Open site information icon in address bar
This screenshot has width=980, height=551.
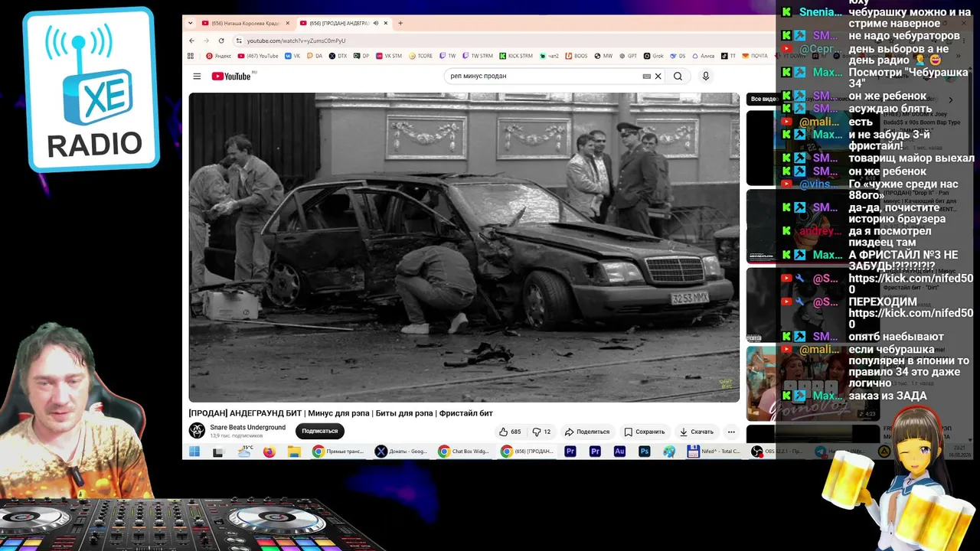239,41
